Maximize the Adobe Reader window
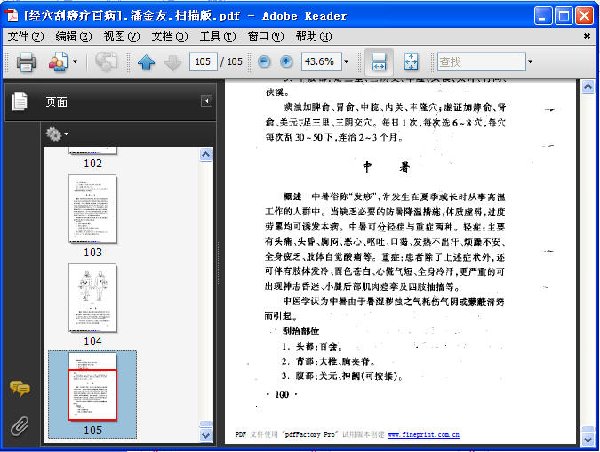The image size is (600, 452). point(564,16)
